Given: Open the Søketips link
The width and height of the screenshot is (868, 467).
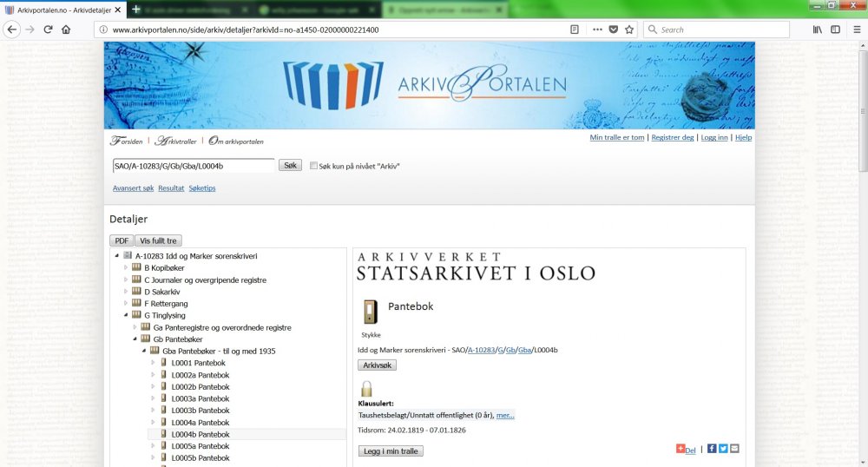Looking at the screenshot, I should pos(202,188).
